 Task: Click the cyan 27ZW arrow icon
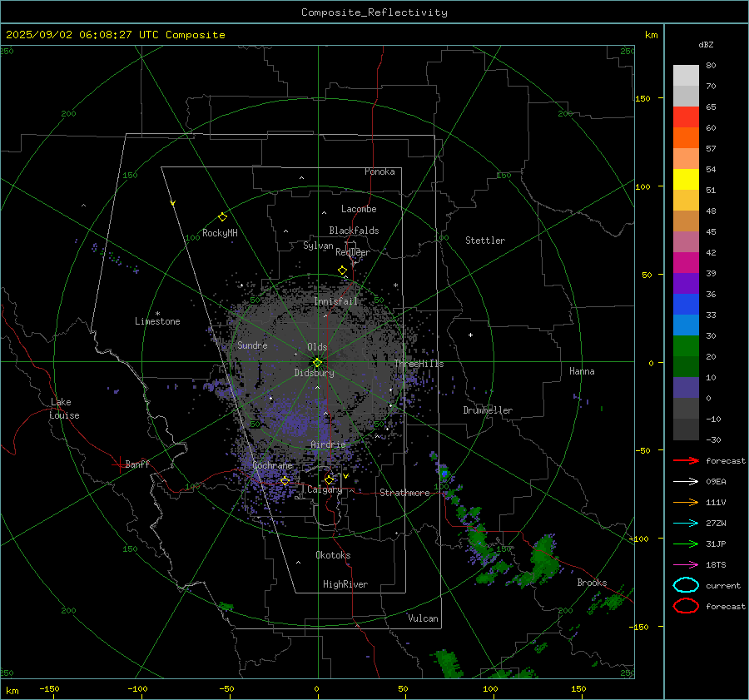point(686,524)
